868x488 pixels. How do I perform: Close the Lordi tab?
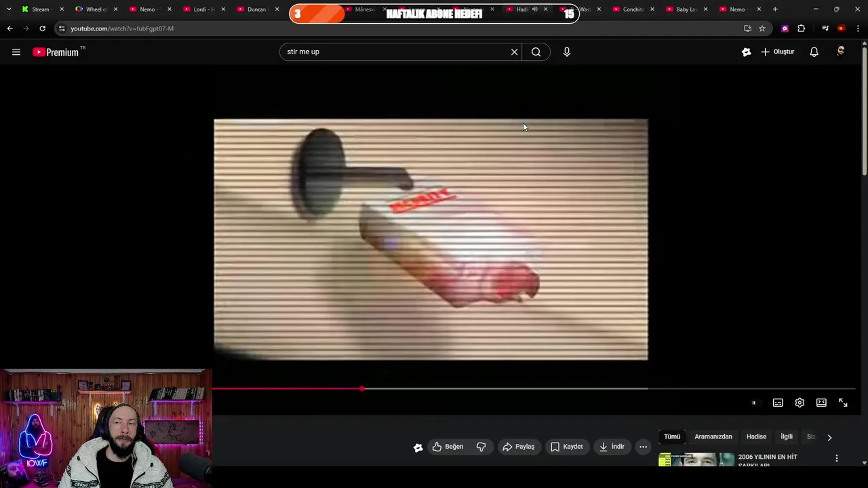pos(223,9)
